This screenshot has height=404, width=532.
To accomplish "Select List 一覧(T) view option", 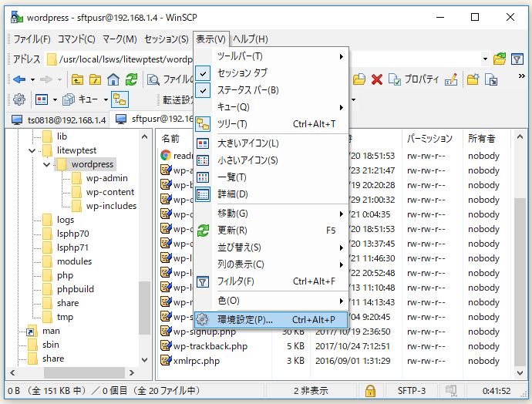I will (x=271, y=177).
